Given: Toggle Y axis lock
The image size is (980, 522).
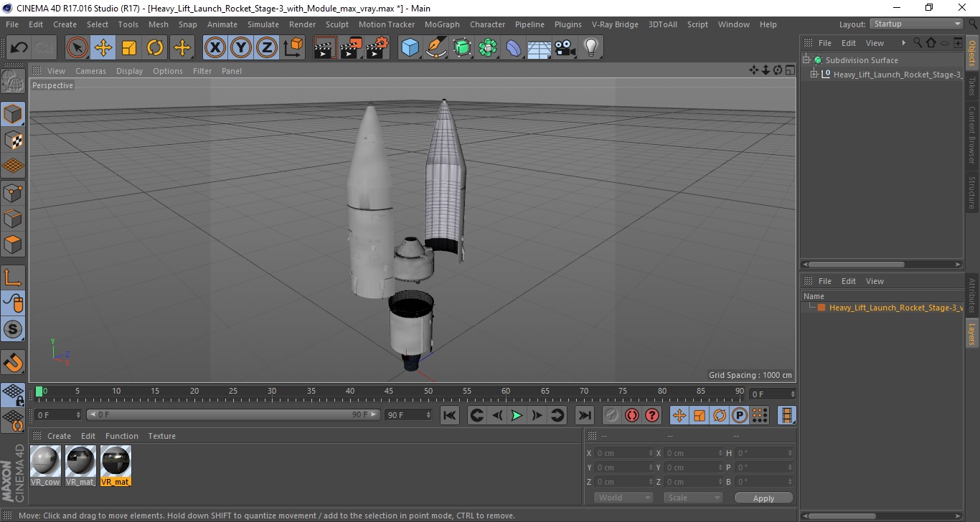Looking at the screenshot, I should [x=241, y=48].
